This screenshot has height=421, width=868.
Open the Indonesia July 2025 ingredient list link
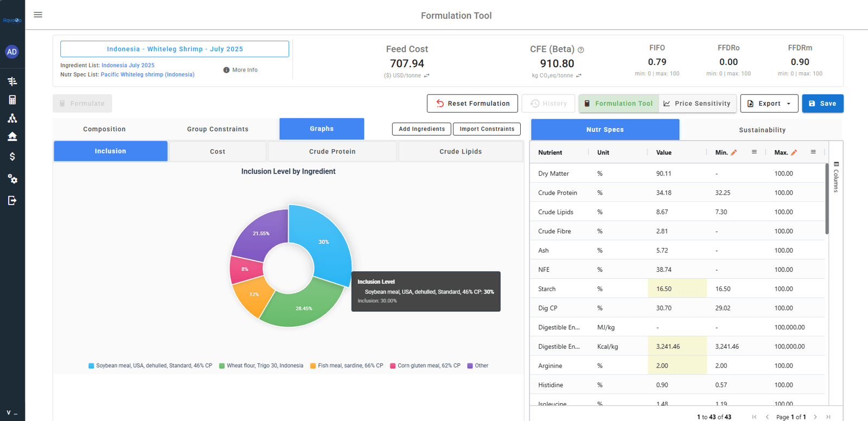click(128, 65)
